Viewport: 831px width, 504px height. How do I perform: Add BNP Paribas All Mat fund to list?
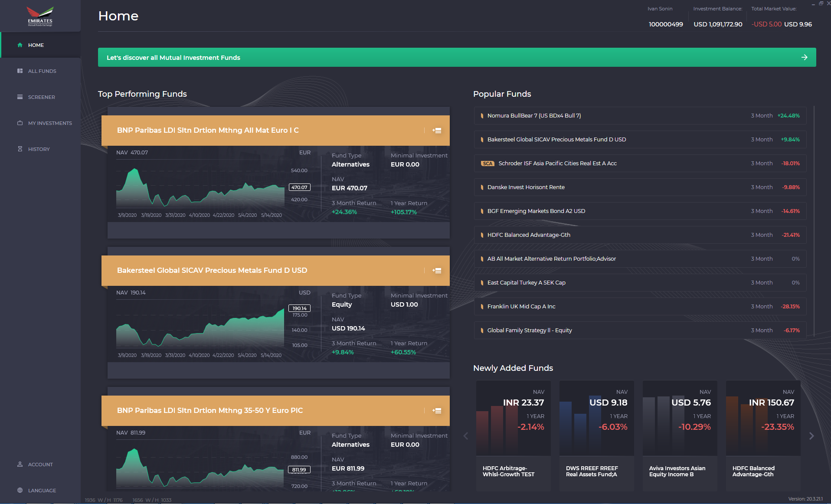pyautogui.click(x=437, y=131)
